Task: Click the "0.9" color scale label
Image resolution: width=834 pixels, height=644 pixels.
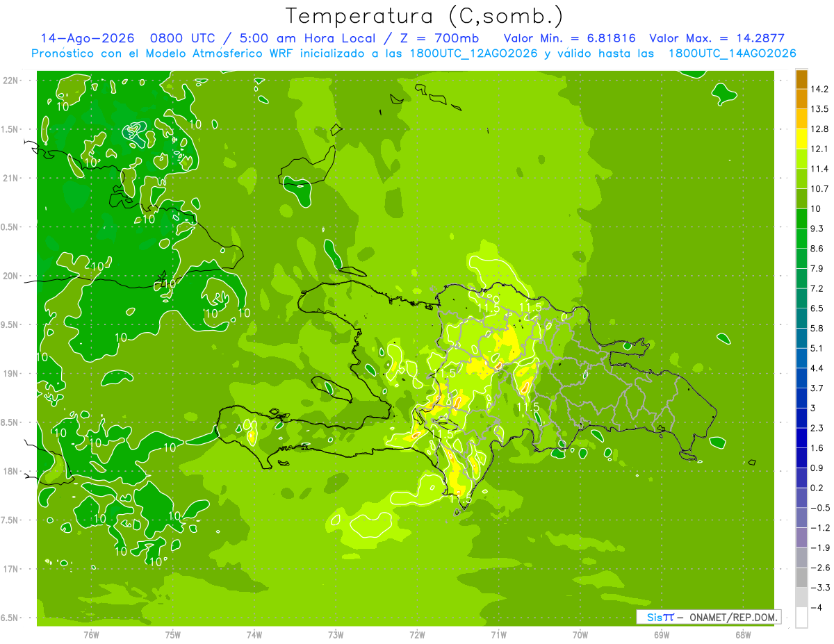Action: [816, 468]
